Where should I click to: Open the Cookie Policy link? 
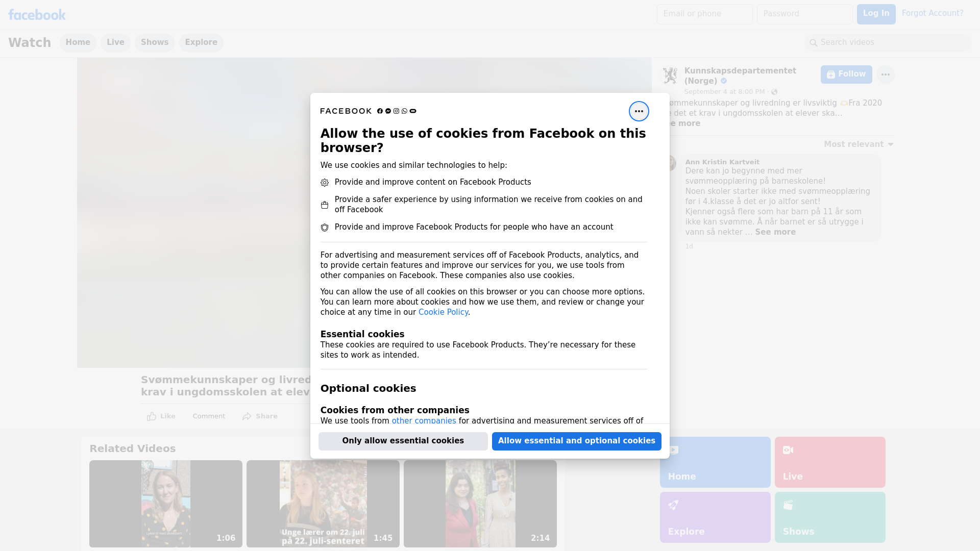[443, 312]
